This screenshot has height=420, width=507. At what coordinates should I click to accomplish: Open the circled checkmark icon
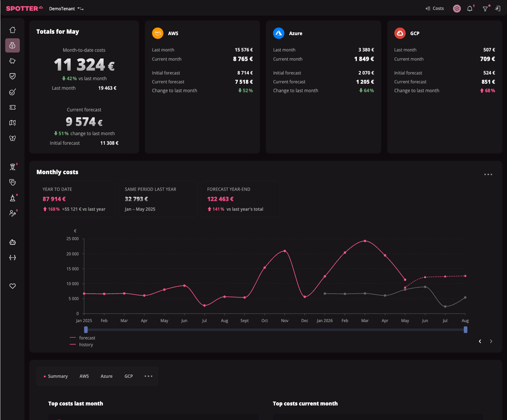point(12,92)
